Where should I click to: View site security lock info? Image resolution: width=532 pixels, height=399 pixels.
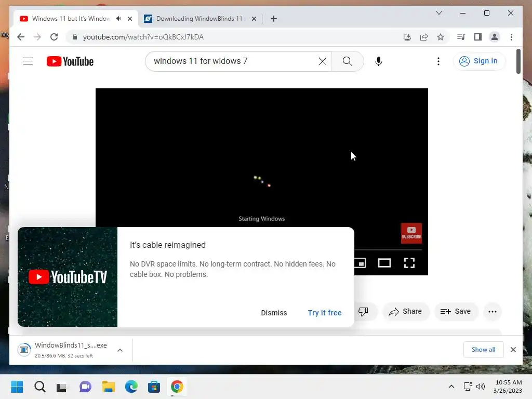[75, 37]
